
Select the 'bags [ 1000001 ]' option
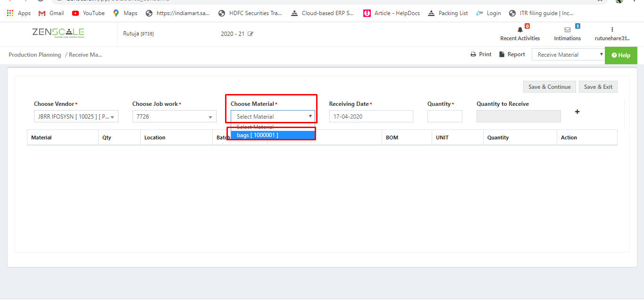click(x=273, y=135)
